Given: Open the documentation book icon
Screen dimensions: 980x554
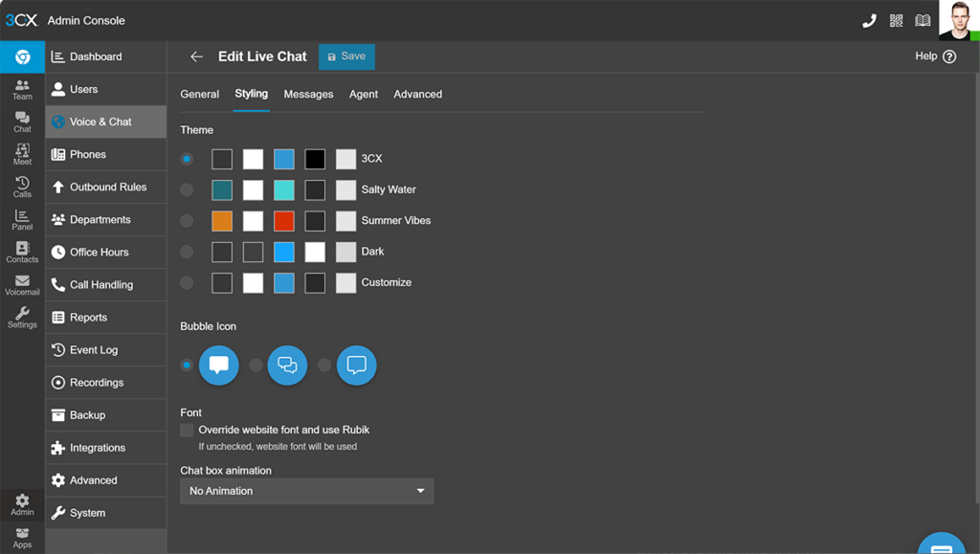Looking at the screenshot, I should point(923,21).
